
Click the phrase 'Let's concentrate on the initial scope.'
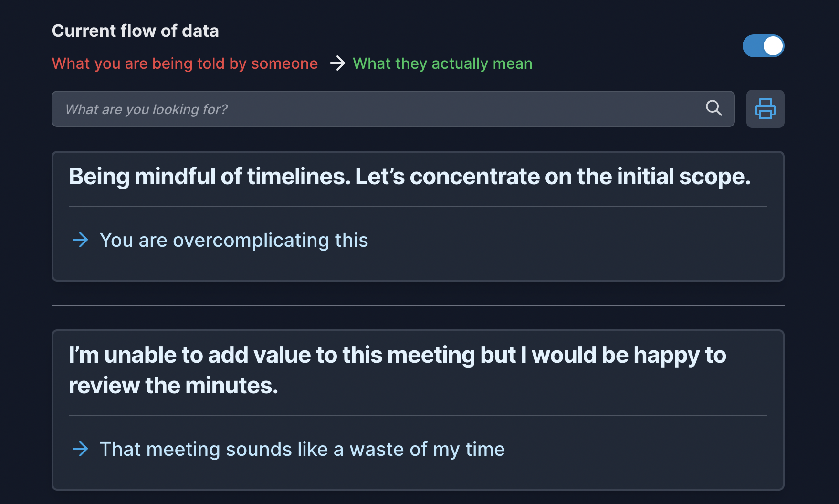point(553,177)
